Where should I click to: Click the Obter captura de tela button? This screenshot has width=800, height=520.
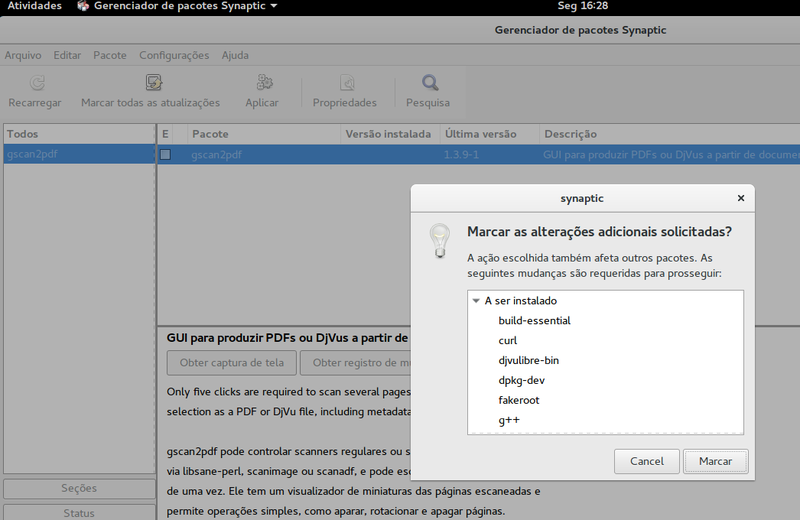pos(232,363)
